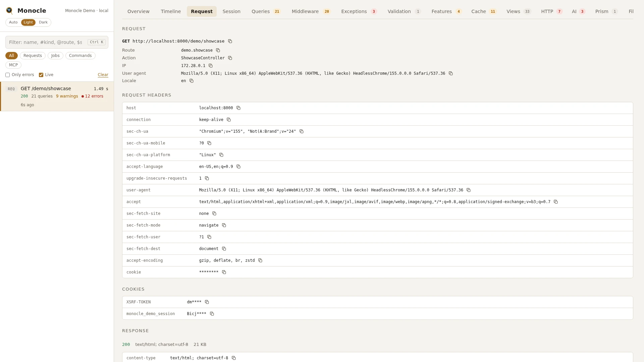The image size is (644, 362).
Task: Switch theme to Dark
Action: pos(43,22)
